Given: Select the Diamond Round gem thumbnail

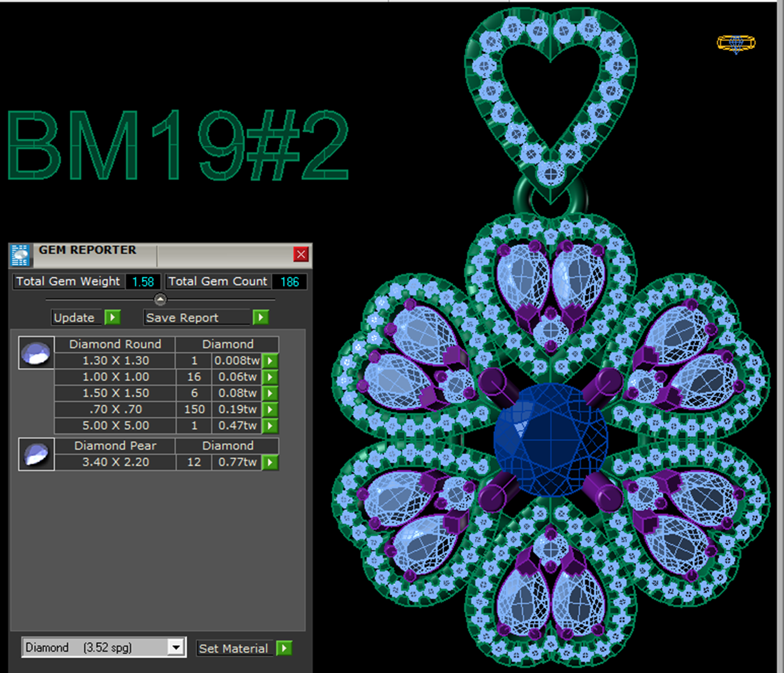Looking at the screenshot, I should [x=36, y=353].
